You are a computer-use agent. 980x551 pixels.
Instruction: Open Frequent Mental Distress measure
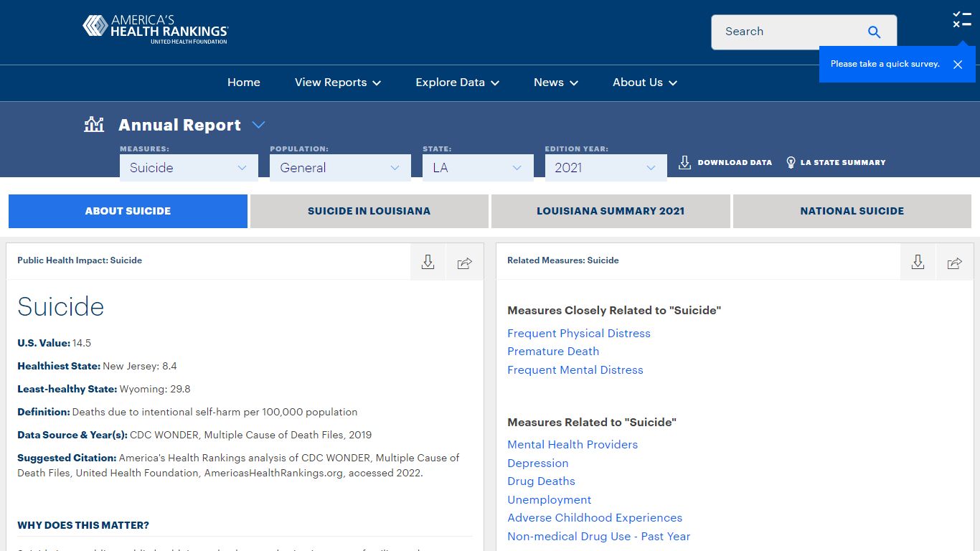pyautogui.click(x=575, y=370)
